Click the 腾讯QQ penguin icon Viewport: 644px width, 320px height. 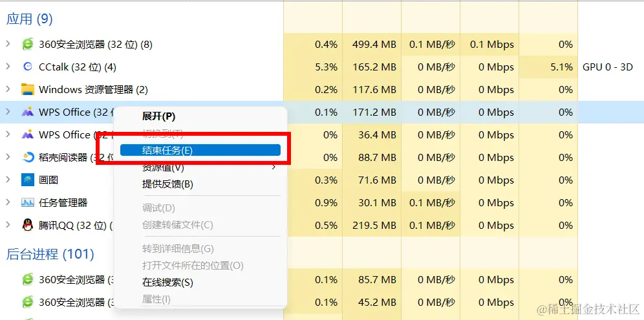click(28, 225)
